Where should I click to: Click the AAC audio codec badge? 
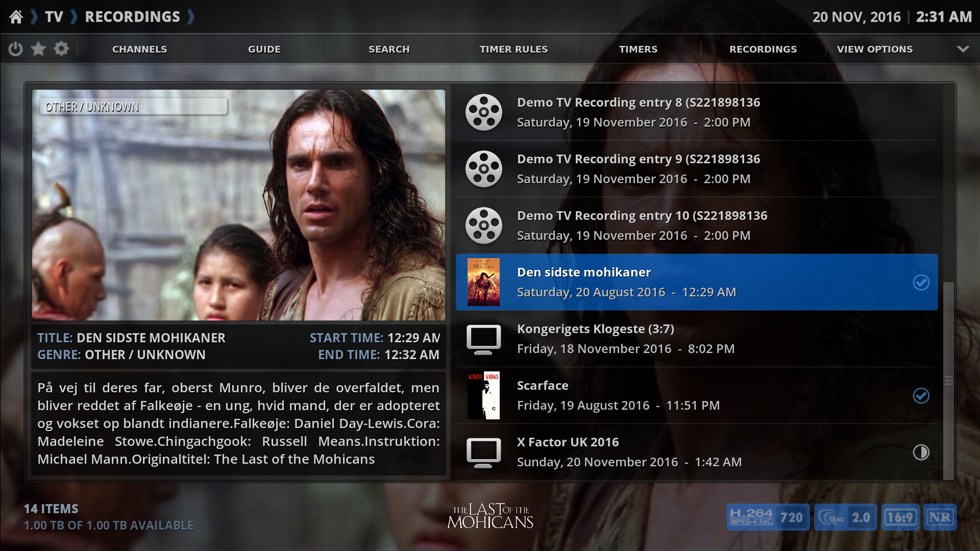click(831, 517)
